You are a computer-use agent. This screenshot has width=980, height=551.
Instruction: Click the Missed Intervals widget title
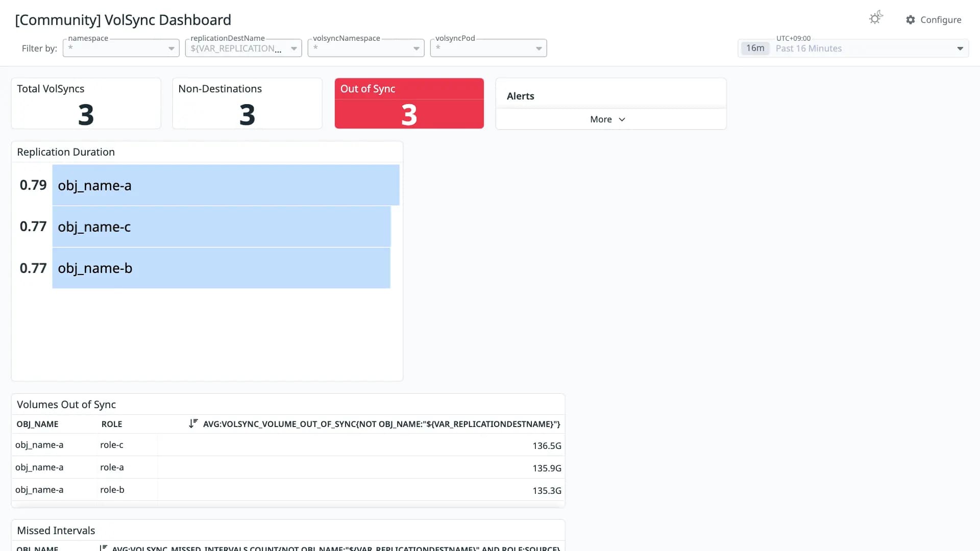tap(56, 531)
